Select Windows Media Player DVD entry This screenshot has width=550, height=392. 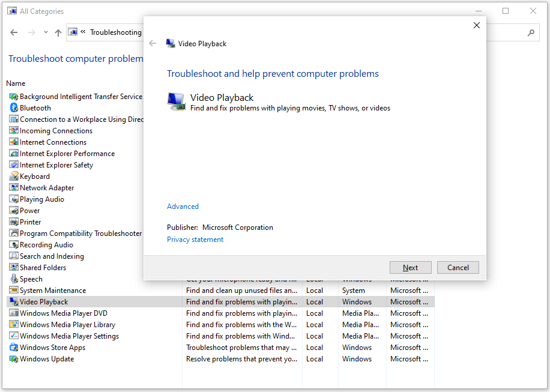point(63,313)
